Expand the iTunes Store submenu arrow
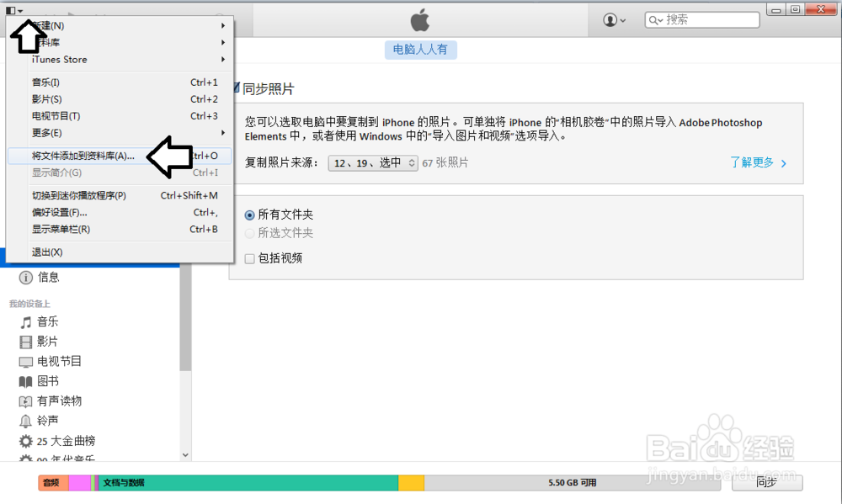Viewport: 842px width, 504px height. tap(223, 59)
